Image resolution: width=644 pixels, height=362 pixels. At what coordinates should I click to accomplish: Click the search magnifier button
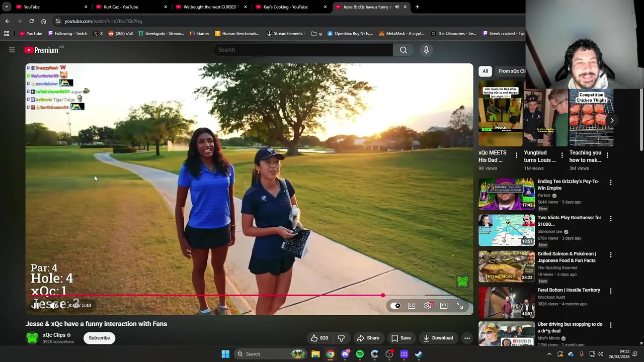[404, 50]
